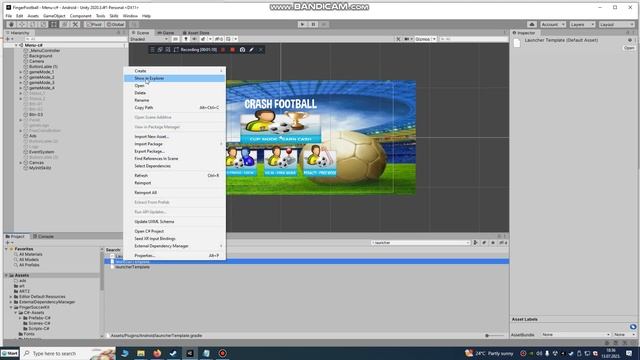Stop recording with Bandicam red stop button
The width and height of the screenshot is (640, 360).
tap(232, 50)
